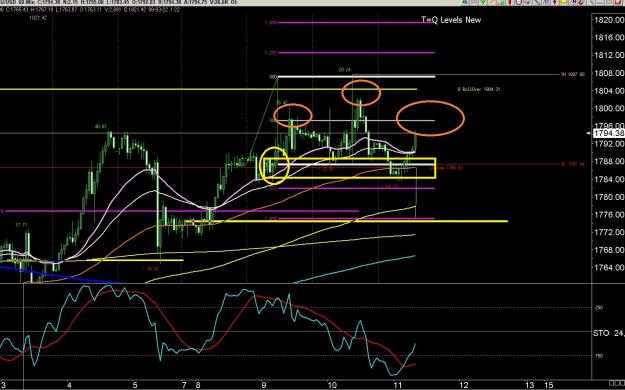The image size is (625, 390).
Task: Click the STO 24 indicator label
Action: click(609, 333)
